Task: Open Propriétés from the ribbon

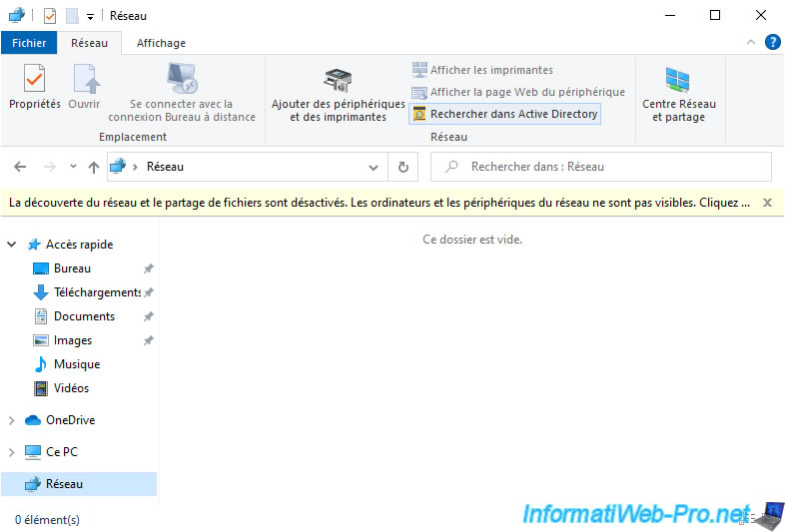Action: [x=35, y=86]
